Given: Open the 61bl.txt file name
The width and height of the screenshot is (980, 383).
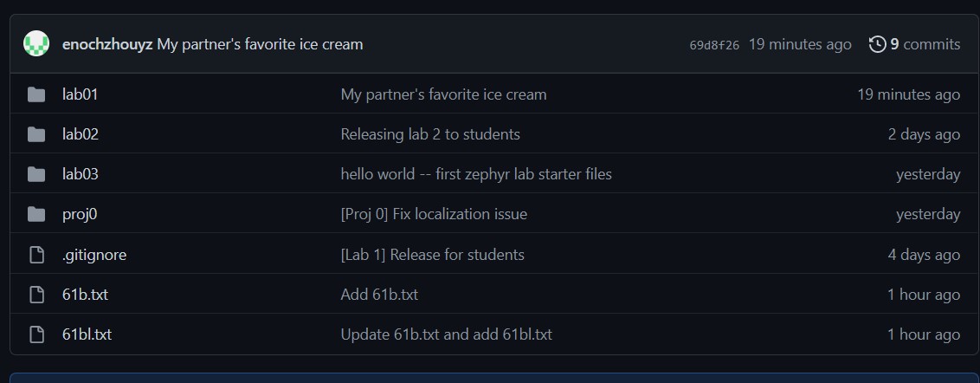Looking at the screenshot, I should coord(87,334).
